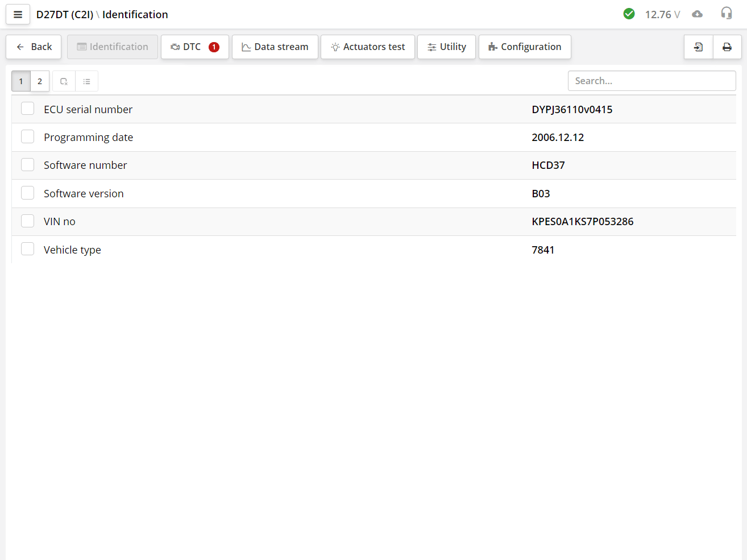
Task: Go to page 2
Action: (x=40, y=81)
